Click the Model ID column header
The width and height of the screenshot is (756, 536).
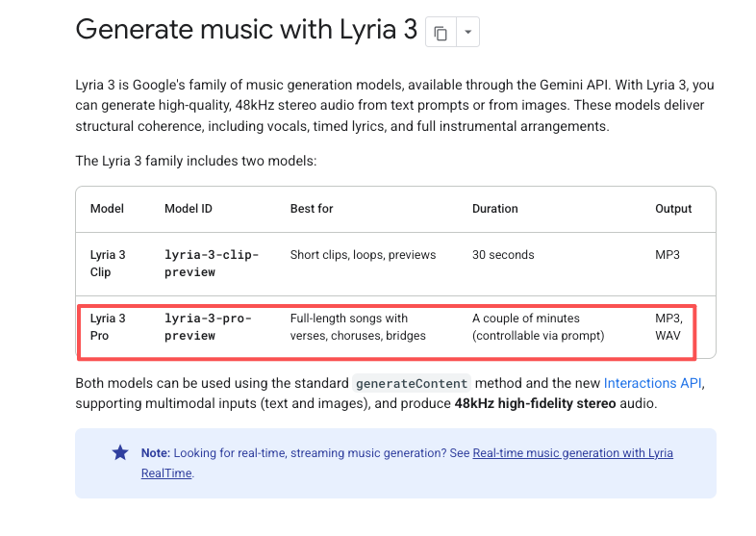click(188, 209)
